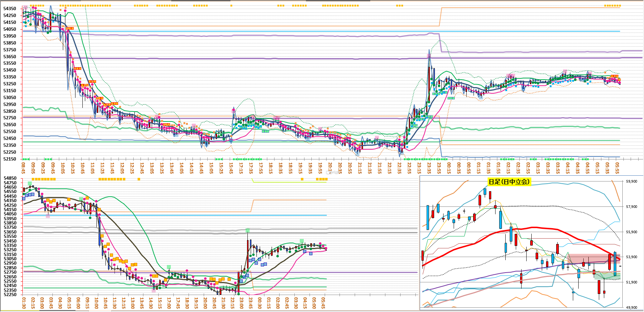Click the 08:45 time label on top chart axis
The height and width of the screenshot is (312, 644).
coord(23,167)
